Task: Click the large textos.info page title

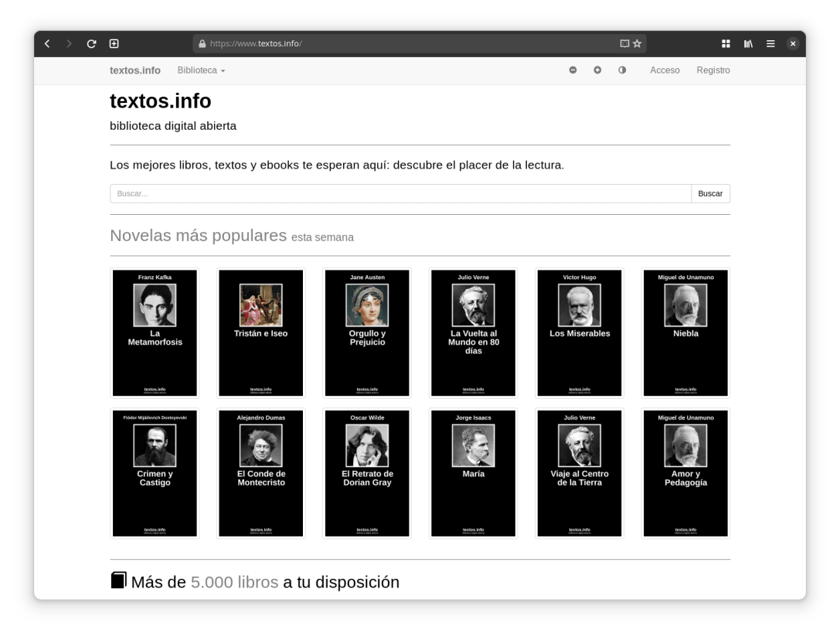Action: (160, 100)
